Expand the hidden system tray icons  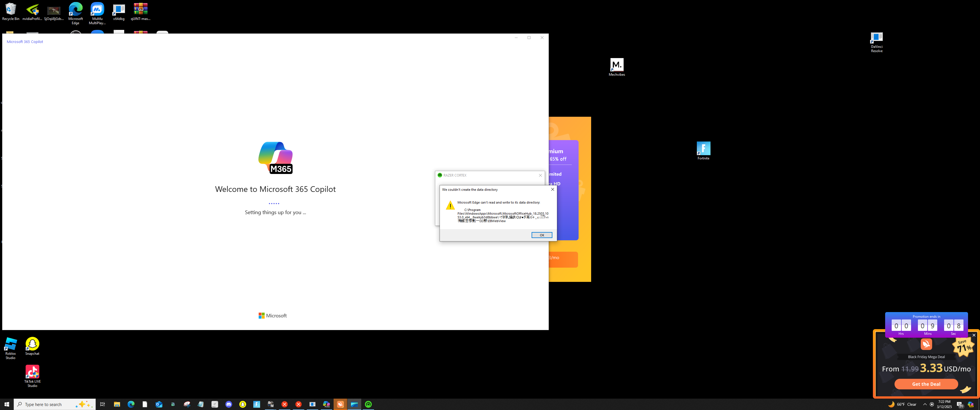click(925, 404)
